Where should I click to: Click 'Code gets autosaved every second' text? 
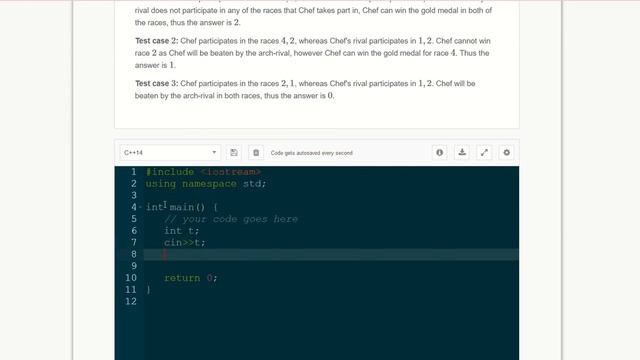(311, 153)
